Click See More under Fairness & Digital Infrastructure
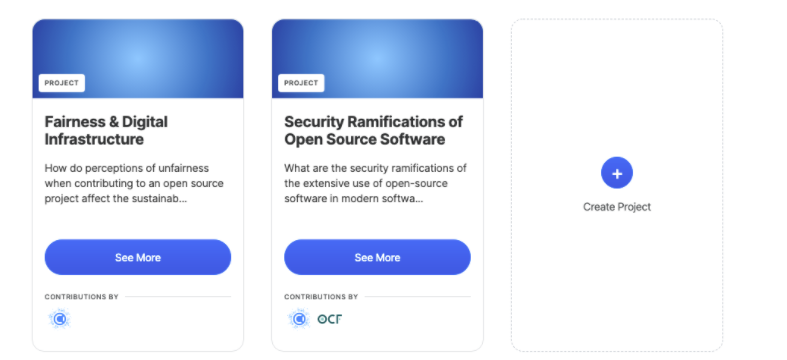The image size is (787, 360). [x=138, y=257]
